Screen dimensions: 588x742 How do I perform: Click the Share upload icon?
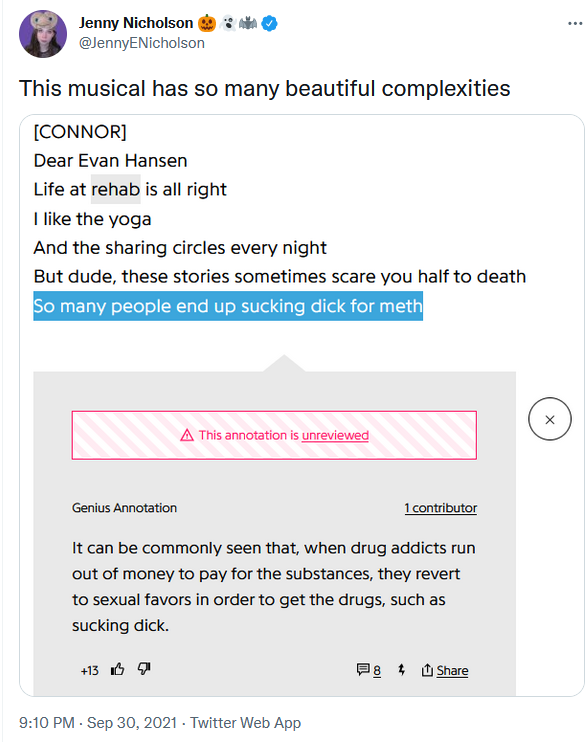[x=427, y=670]
